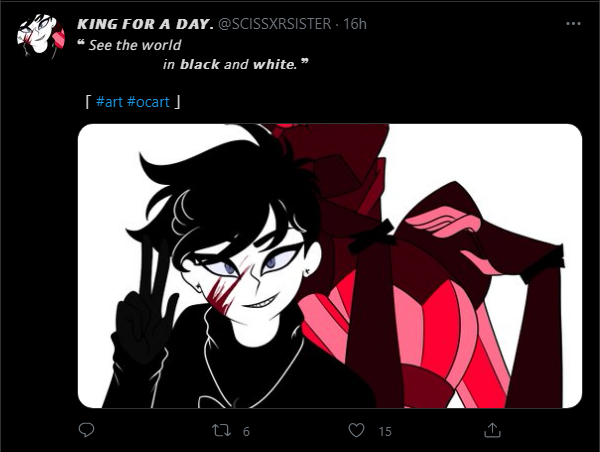Open the three-dot more options menu
Image resolution: width=600 pixels, height=452 pixels.
[573, 23]
